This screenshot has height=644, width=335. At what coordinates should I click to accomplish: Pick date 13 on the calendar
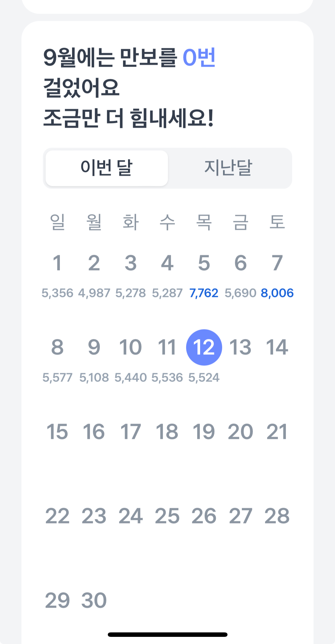pyautogui.click(x=240, y=347)
